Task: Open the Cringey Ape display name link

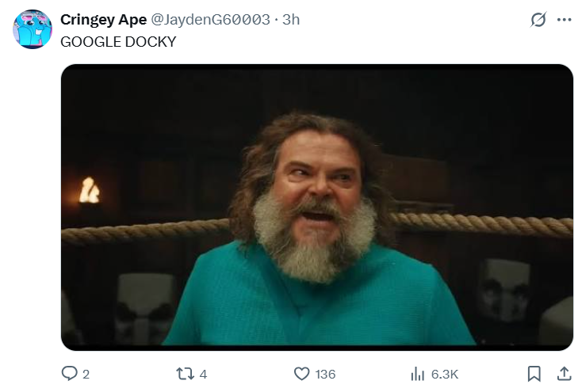Action: pyautogui.click(x=103, y=20)
